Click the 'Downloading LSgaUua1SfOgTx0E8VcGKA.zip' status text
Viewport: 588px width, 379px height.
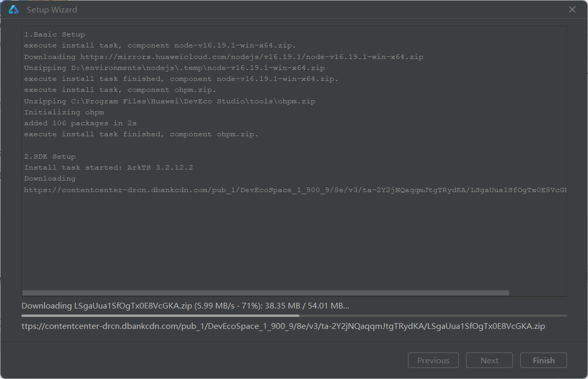point(185,306)
